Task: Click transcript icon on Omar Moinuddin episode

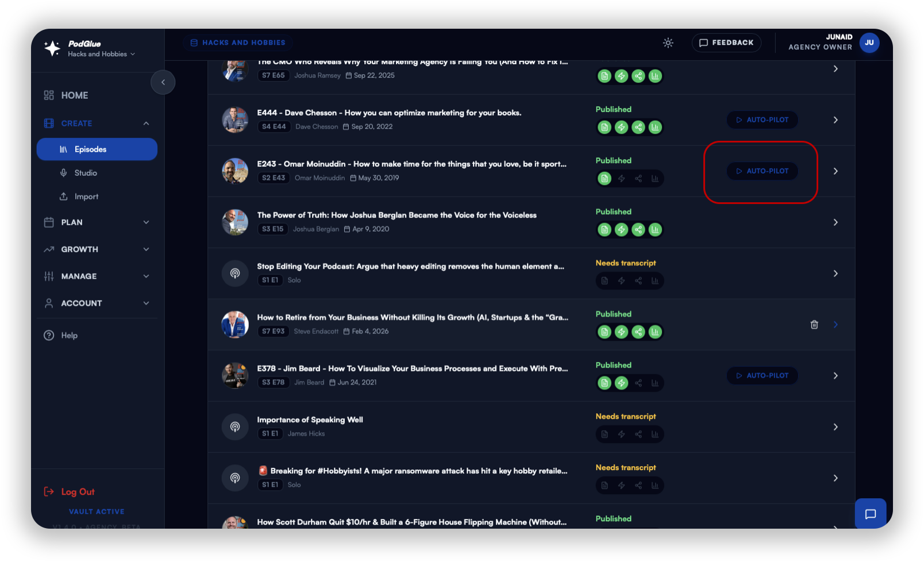Action: pyautogui.click(x=605, y=179)
